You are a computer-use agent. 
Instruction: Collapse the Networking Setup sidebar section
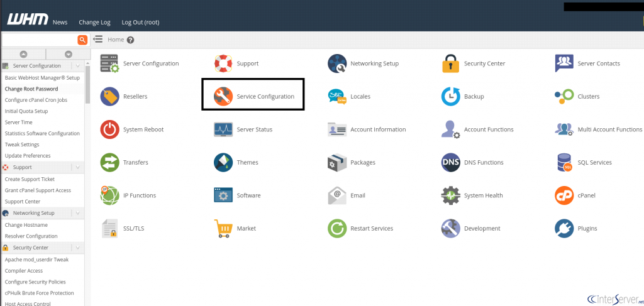[x=77, y=213]
